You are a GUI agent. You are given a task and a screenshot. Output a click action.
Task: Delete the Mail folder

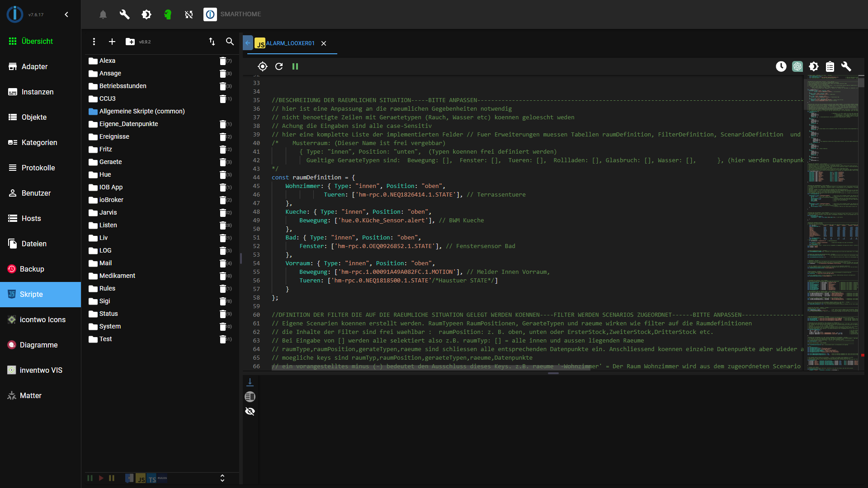(x=223, y=263)
